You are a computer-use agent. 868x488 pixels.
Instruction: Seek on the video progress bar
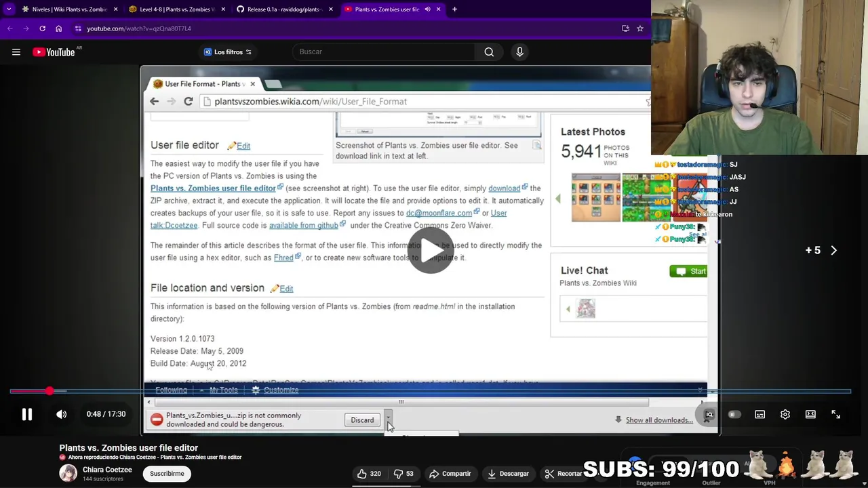[x=431, y=391]
